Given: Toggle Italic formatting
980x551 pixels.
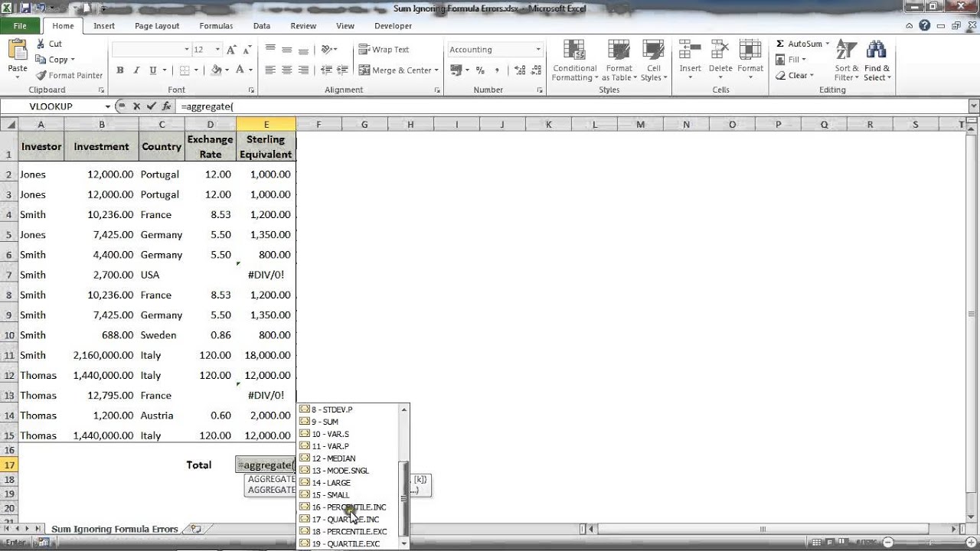Looking at the screenshot, I should click(x=136, y=70).
